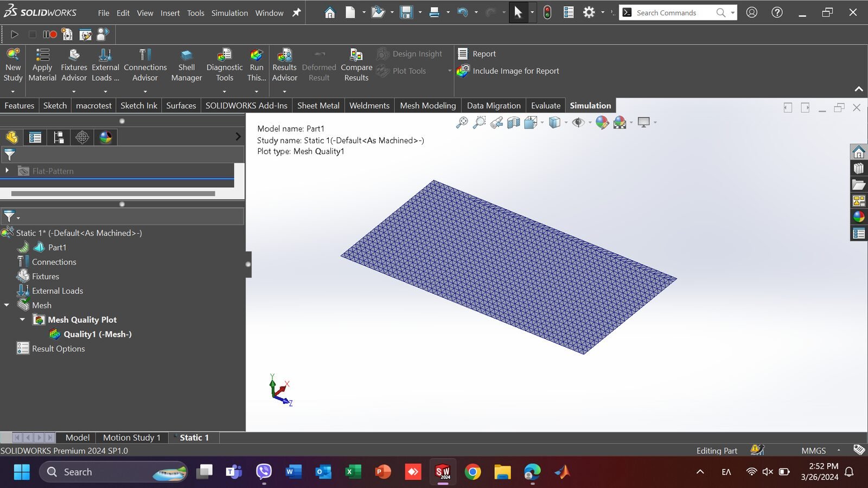Unpin the menu bar pin
The height and width of the screenshot is (488, 868).
tap(296, 12)
